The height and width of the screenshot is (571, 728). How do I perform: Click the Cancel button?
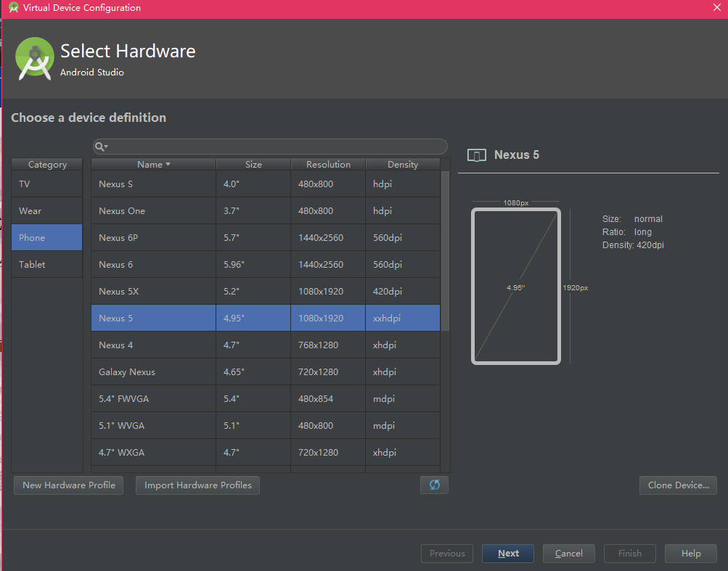(x=569, y=554)
